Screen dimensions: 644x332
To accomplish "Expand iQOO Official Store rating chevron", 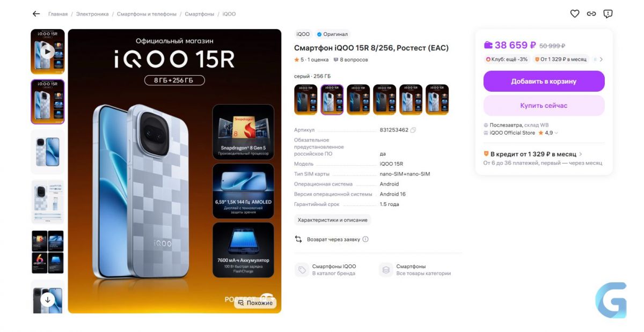I will [x=557, y=133].
